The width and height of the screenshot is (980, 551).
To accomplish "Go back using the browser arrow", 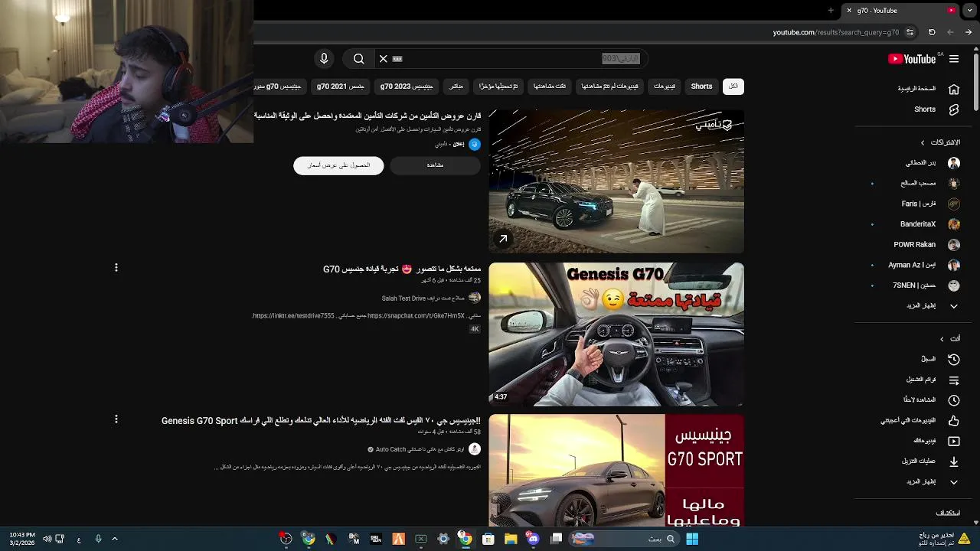I will [x=969, y=32].
